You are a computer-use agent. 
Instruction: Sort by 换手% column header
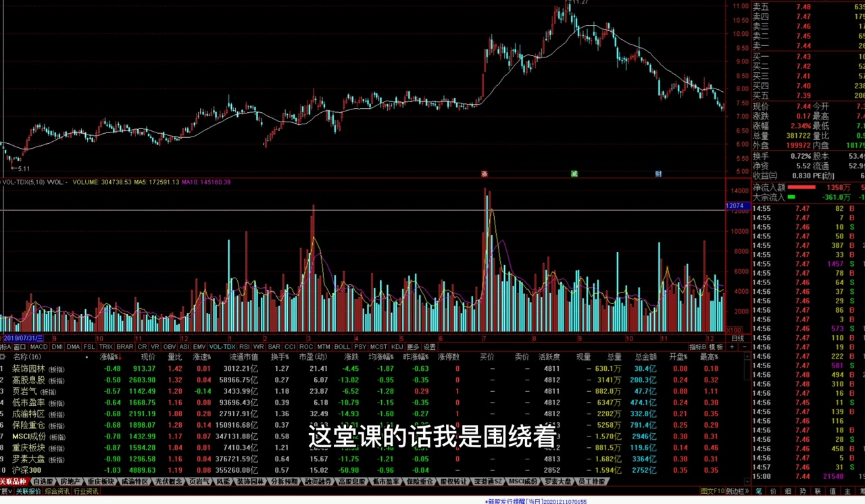coord(280,357)
